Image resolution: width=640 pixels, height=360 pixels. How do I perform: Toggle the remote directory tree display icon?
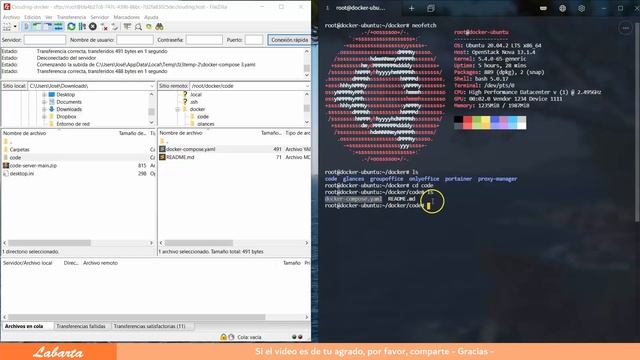[48, 27]
